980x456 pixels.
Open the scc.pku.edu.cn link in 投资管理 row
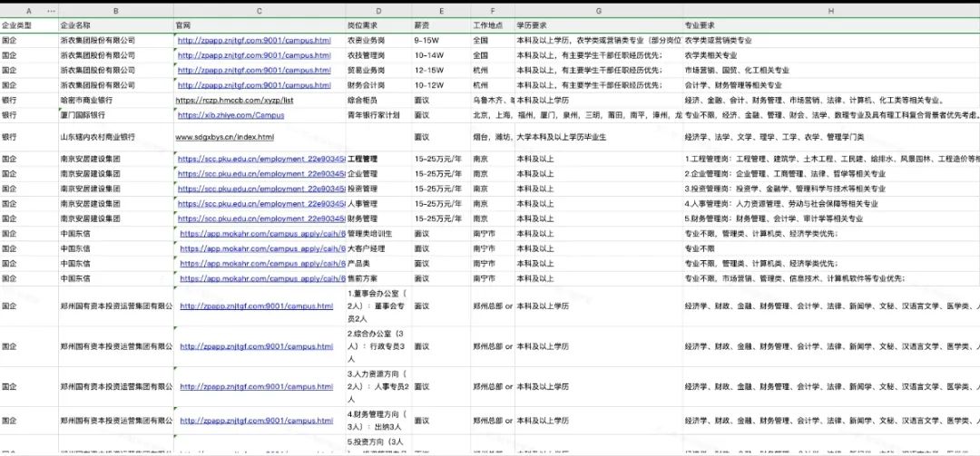[261, 189]
